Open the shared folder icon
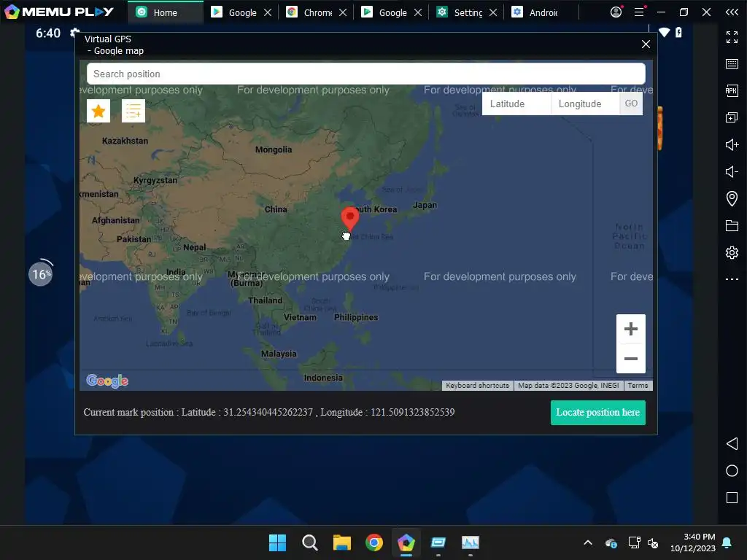The width and height of the screenshot is (747, 560). tap(732, 226)
